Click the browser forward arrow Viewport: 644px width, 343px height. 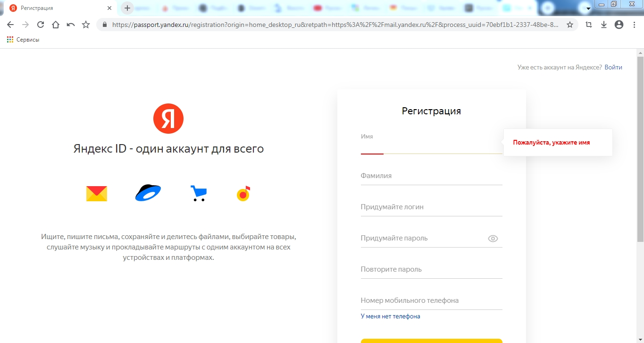point(25,25)
